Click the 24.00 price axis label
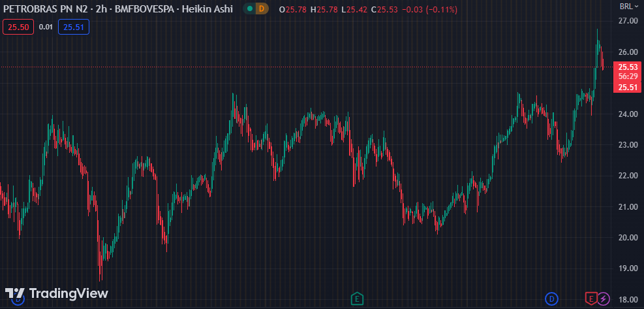 coord(628,114)
